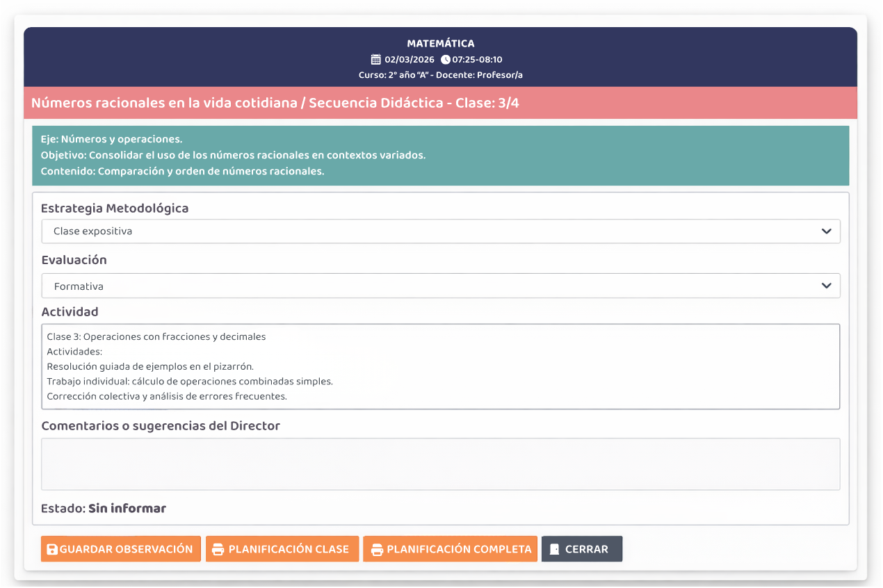This screenshot has height=588, width=883.
Task: Click the Sin informar status text
Action: coord(127,509)
